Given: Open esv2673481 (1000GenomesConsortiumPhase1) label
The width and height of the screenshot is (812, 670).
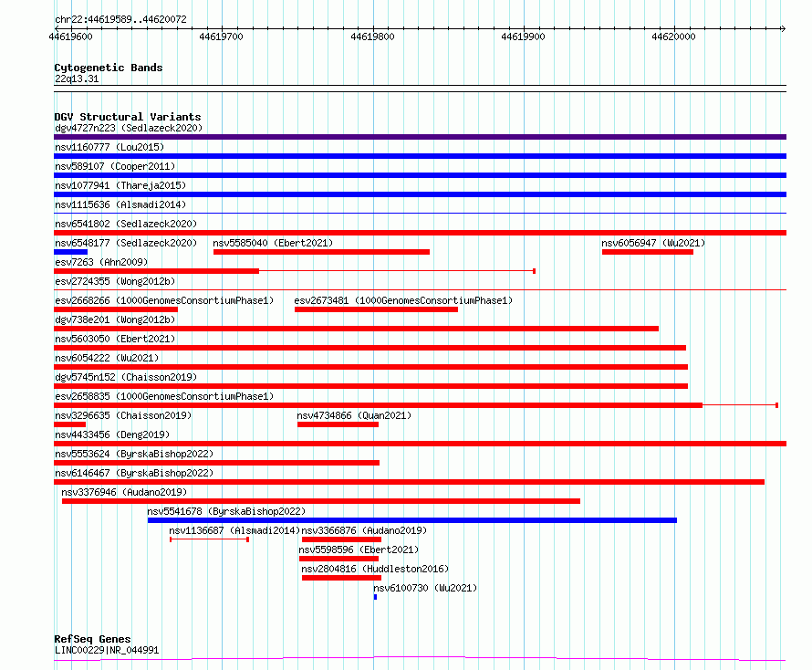Looking at the screenshot, I should pyautogui.click(x=403, y=300).
